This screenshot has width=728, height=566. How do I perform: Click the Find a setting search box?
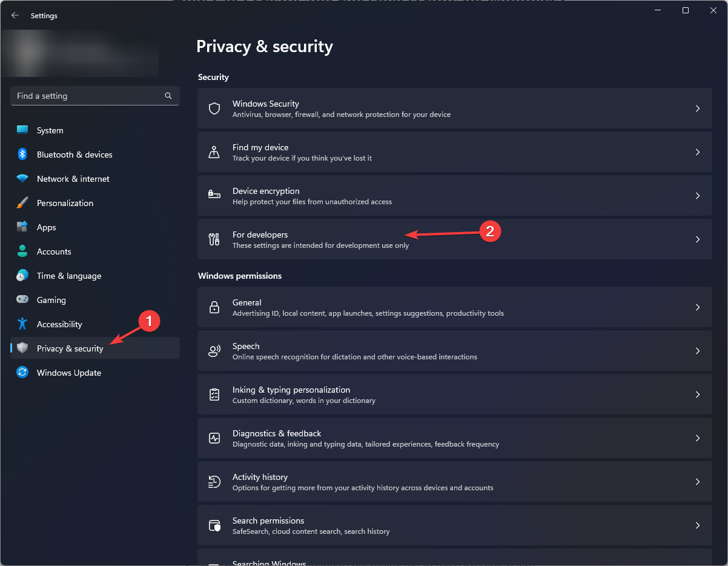pyautogui.click(x=94, y=96)
